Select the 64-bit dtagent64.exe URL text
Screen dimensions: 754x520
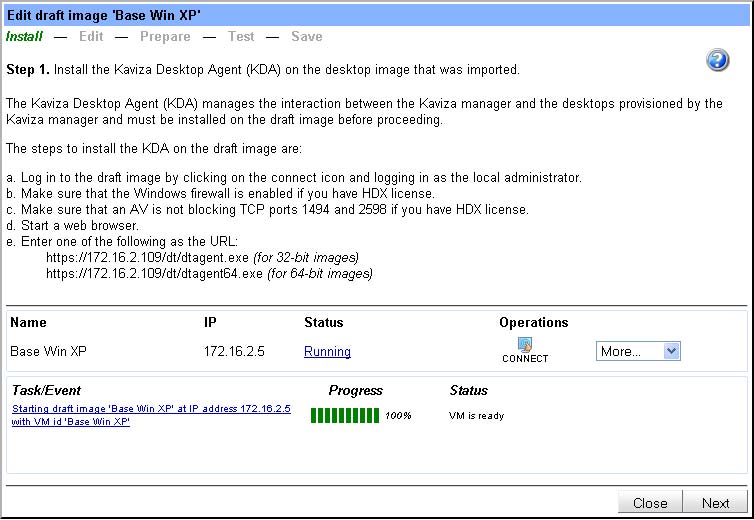click(x=154, y=274)
